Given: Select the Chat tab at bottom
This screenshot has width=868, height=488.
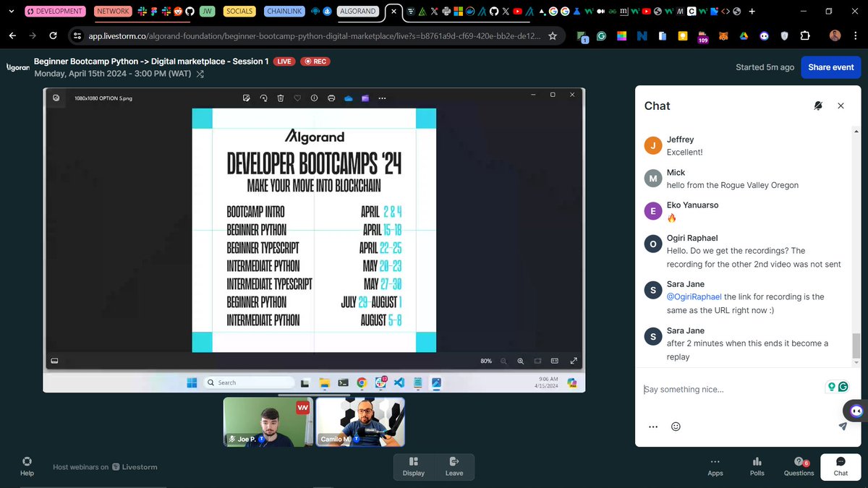Looking at the screenshot, I should (841, 466).
